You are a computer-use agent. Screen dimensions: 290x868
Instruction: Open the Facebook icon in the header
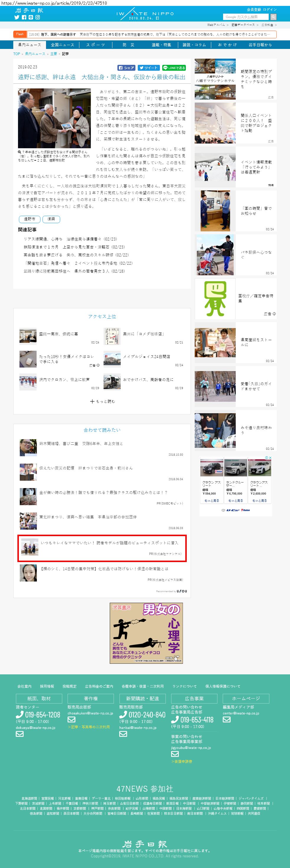24,17
